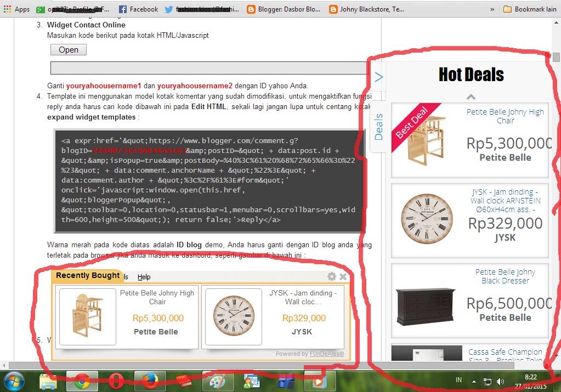The width and height of the screenshot is (561, 392).
Task: Open the clock showing 8:22
Action: 531,382
